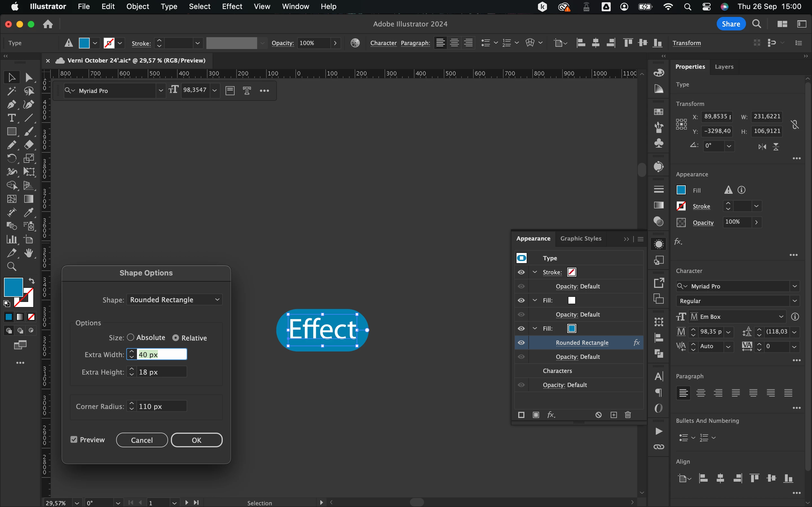Select the Rotate tool

coord(11,158)
